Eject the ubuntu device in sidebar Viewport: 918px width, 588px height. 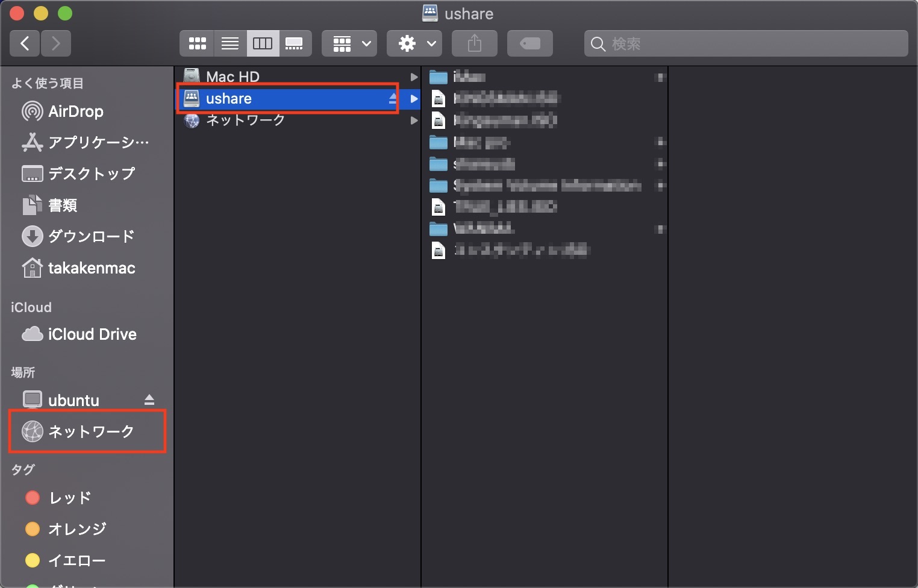(x=149, y=400)
